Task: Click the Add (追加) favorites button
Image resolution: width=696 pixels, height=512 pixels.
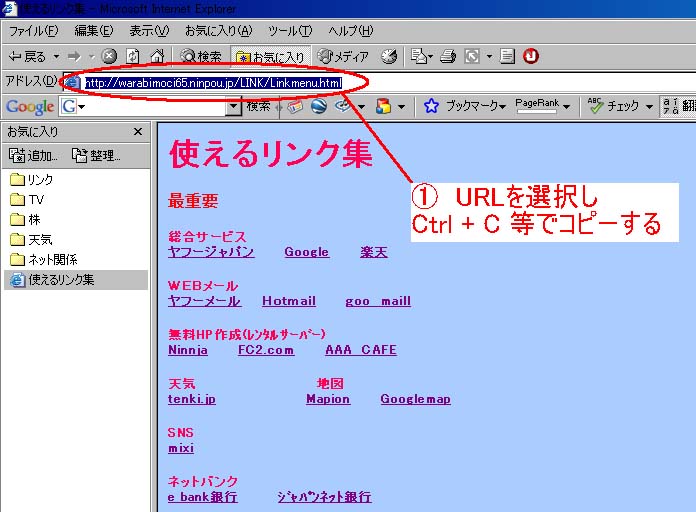Action: (x=33, y=155)
